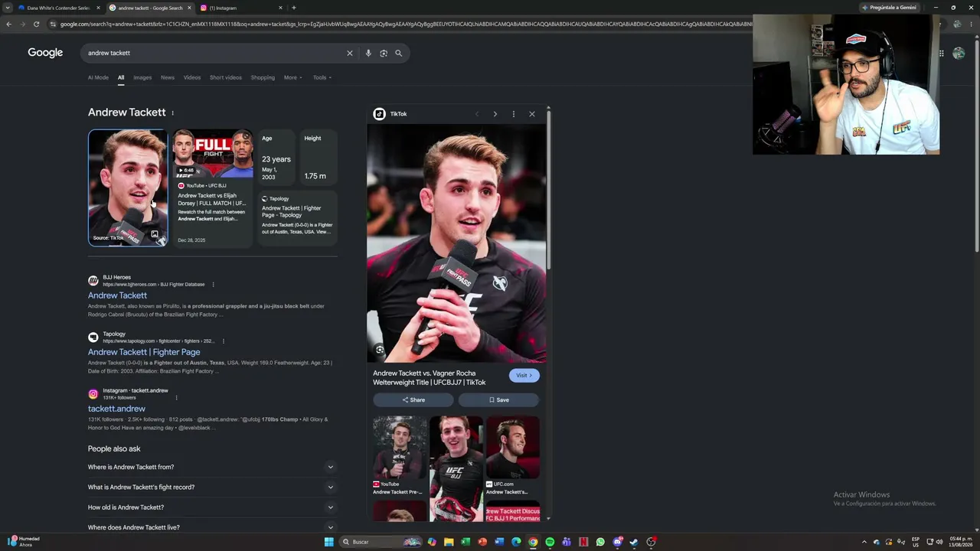This screenshot has height=551, width=980.
Task: Open the taskbar clock and date
Action: [960, 542]
